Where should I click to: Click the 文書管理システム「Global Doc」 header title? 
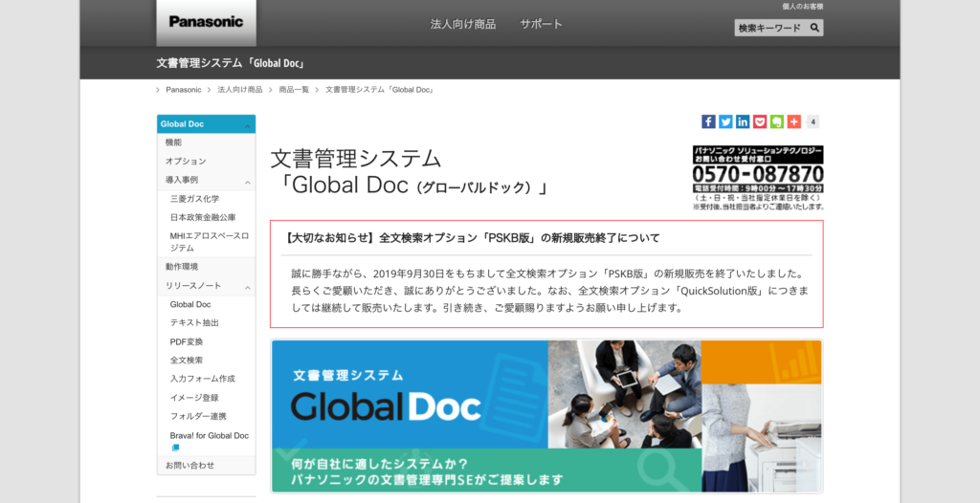click(x=231, y=63)
